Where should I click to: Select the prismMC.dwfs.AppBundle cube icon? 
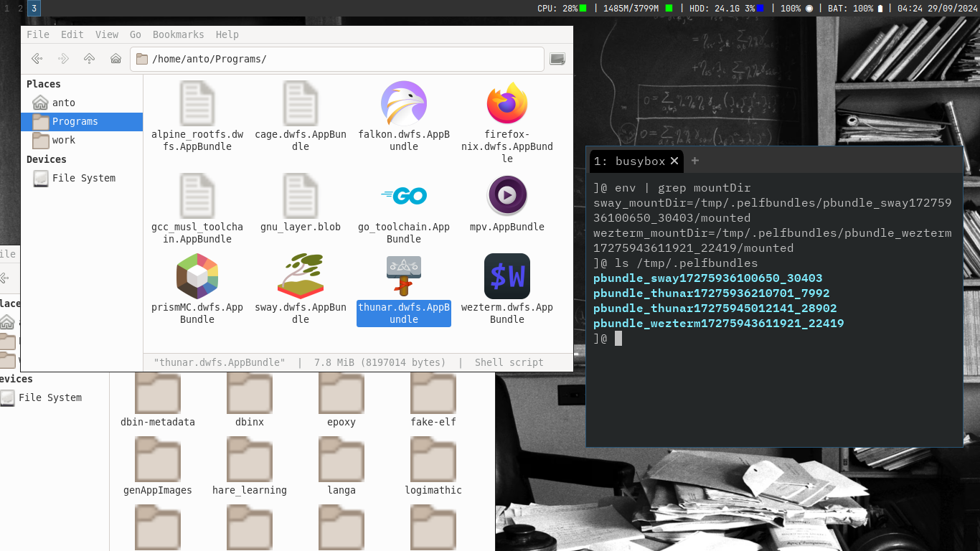[197, 275]
